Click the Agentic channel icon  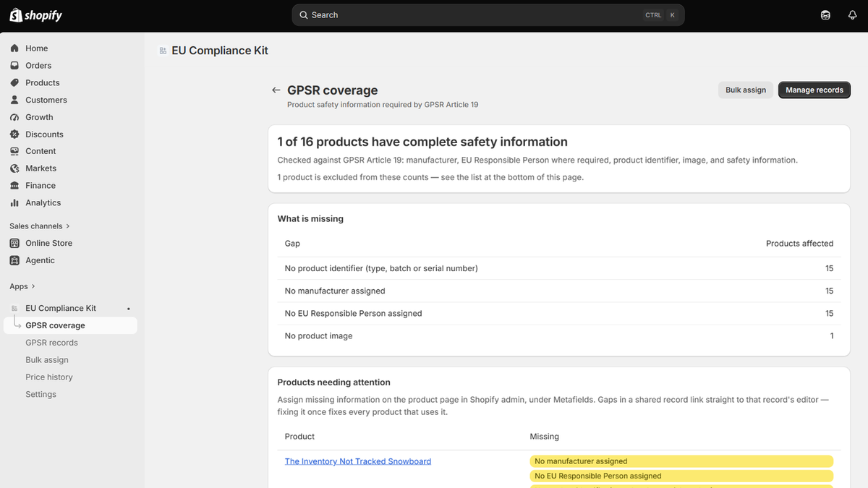click(x=14, y=260)
